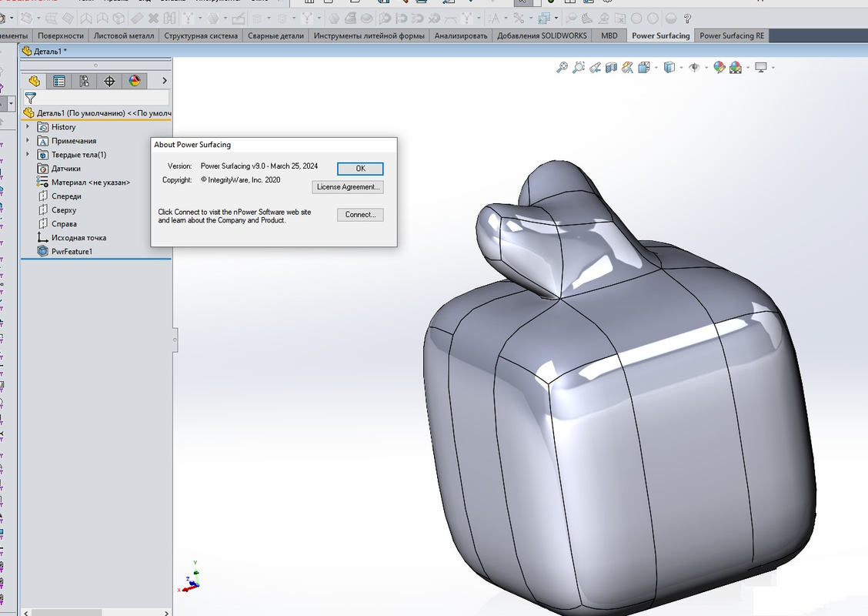Click the Edit Appearance icon
Screen dimensions: 868x616
click(x=719, y=68)
